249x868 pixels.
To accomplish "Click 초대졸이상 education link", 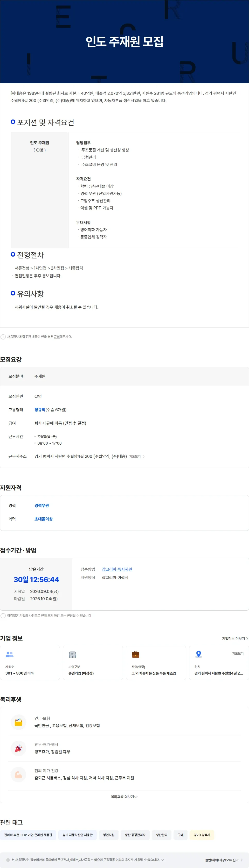I will pyautogui.click(x=44, y=519).
